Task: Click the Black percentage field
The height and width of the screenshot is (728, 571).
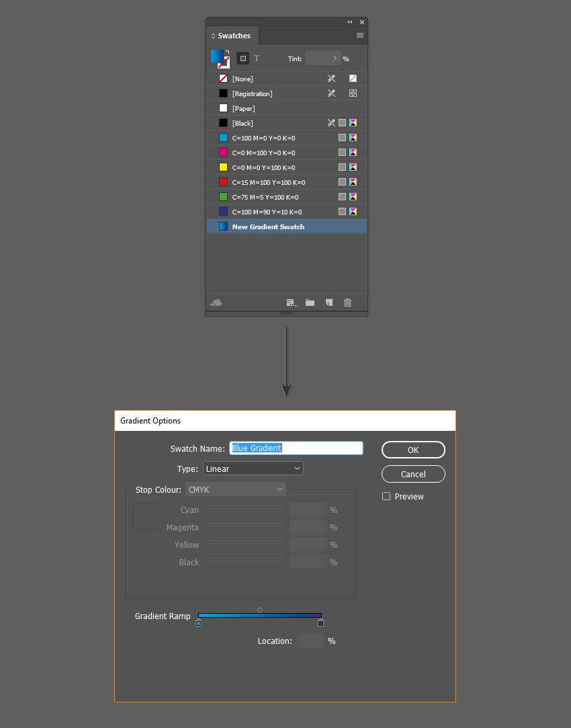Action: (x=308, y=562)
